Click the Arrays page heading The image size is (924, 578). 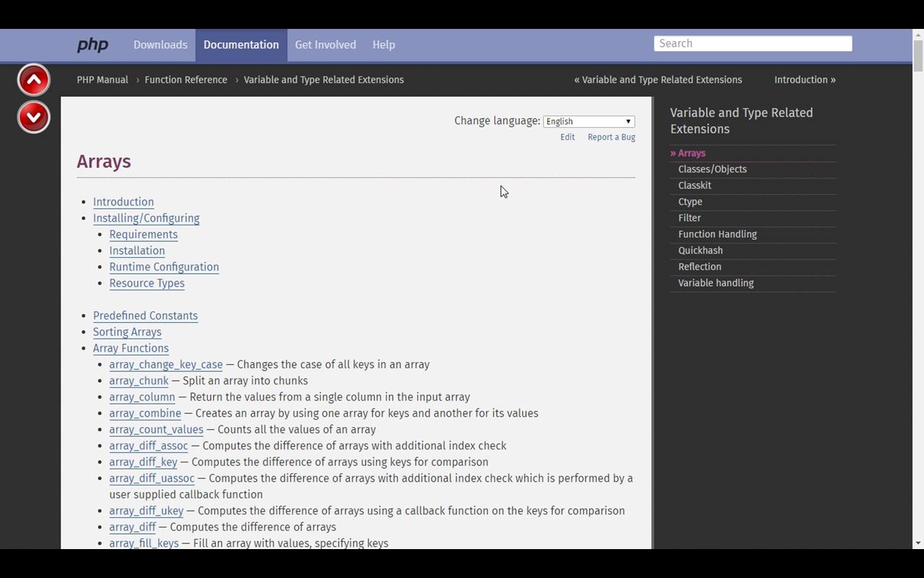coord(104,161)
